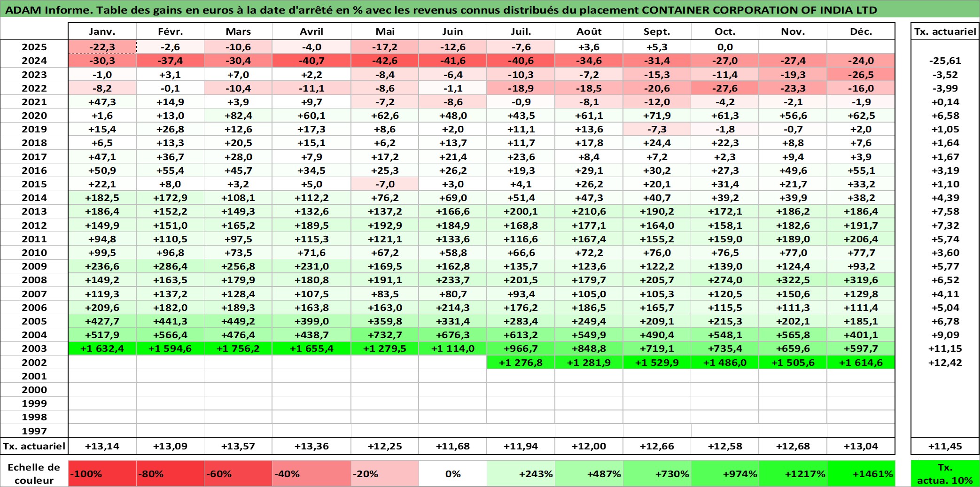The height and width of the screenshot is (487, 980).
Task: Click the 2019 Sept. cell '-7,3'
Action: (657, 129)
